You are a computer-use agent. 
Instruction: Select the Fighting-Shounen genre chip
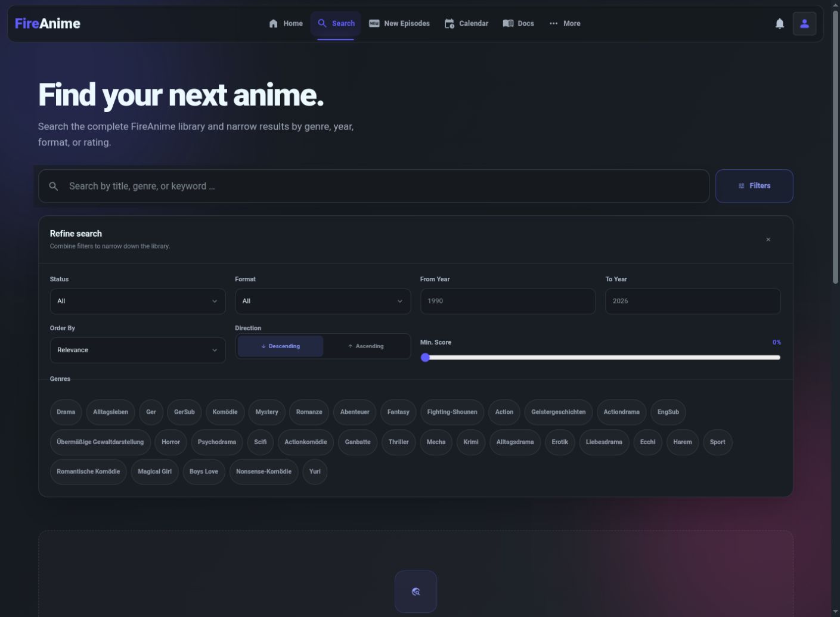click(452, 413)
